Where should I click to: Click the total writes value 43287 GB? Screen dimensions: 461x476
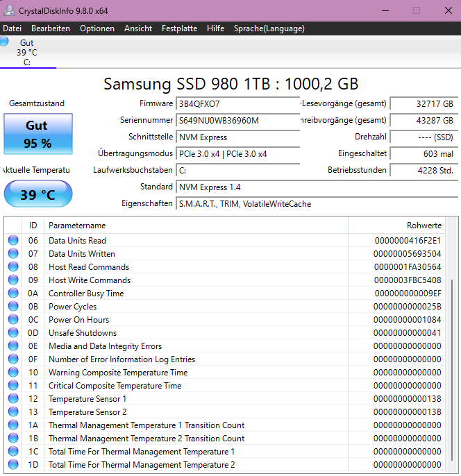pos(424,121)
